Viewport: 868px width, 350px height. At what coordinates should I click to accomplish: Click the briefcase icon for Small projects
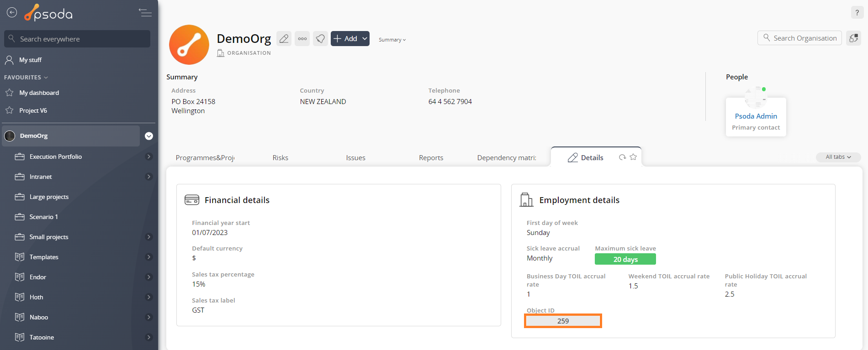[20, 237]
